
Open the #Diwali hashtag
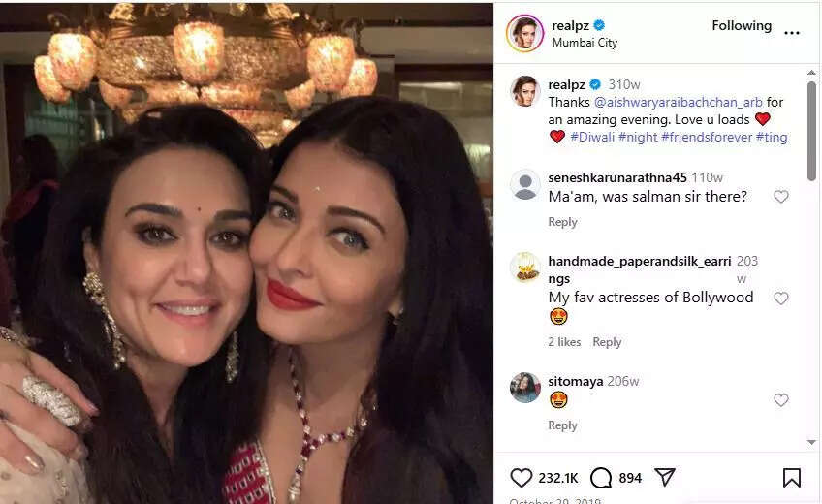591,137
